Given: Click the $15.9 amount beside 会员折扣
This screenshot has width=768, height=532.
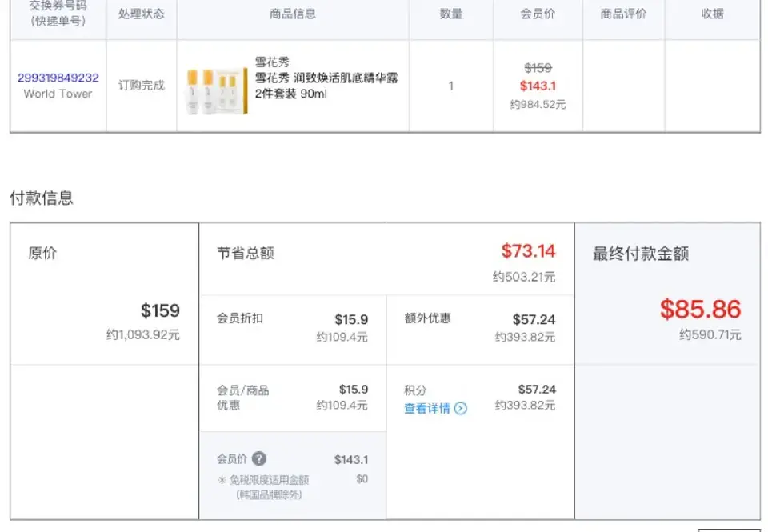Looking at the screenshot, I should 351,319.
